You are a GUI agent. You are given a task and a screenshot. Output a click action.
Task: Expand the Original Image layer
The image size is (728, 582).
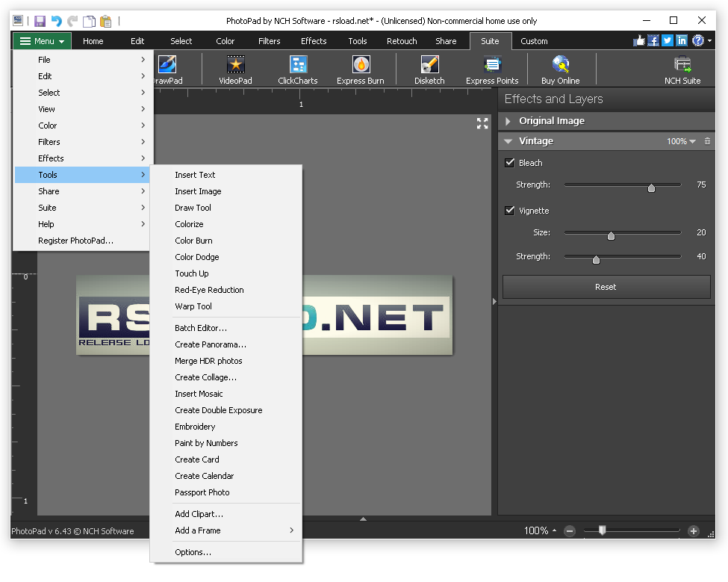[x=508, y=121]
